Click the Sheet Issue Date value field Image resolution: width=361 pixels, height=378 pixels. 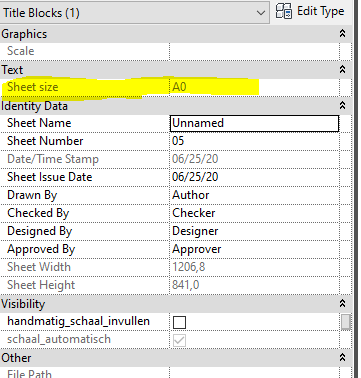point(255,177)
